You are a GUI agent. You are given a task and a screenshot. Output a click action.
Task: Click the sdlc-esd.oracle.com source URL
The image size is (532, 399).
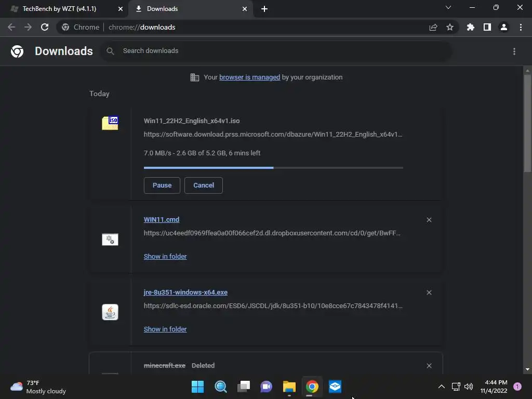pos(273,305)
